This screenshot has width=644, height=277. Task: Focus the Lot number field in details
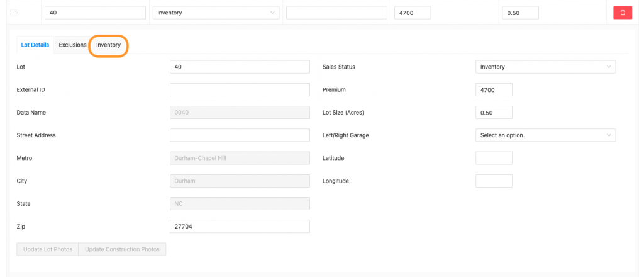(240, 67)
